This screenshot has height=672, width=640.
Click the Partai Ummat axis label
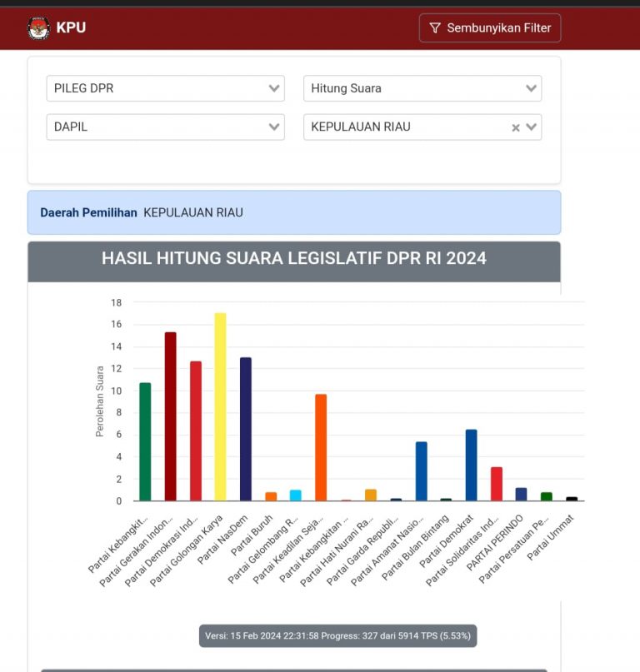coord(550,537)
